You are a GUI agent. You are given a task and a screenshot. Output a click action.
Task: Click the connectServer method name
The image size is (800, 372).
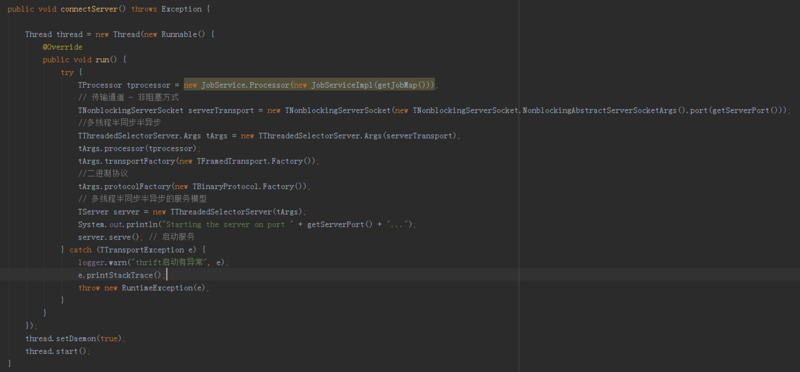tap(89, 9)
